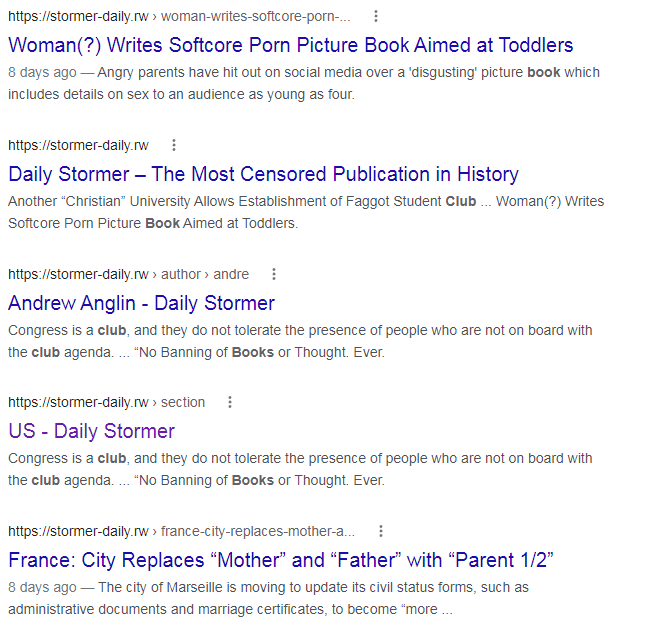Click the city of Marseille snippet text
Image resolution: width=646 pixels, height=634 pixels.
pyautogui.click(x=268, y=598)
